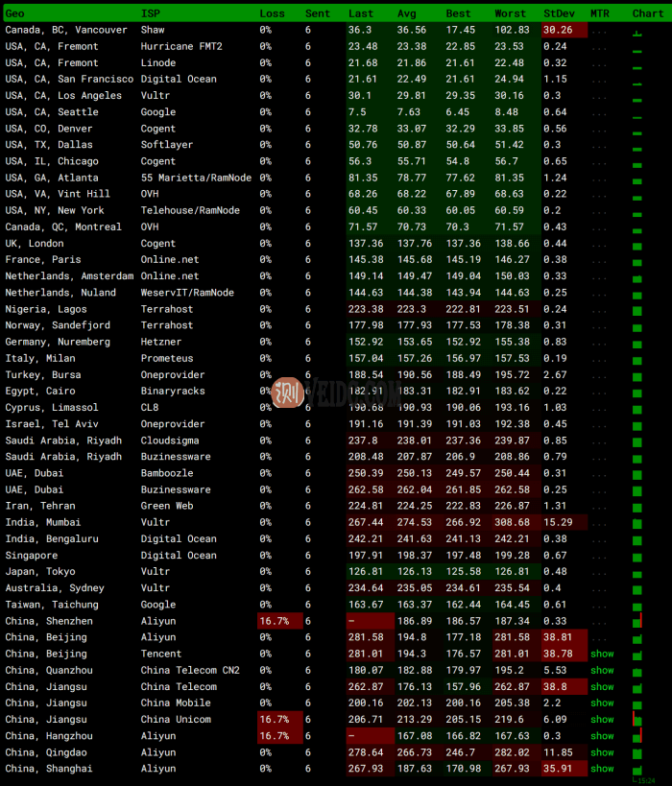
Task: Click the Softlayer ISP cell
Action: point(166,144)
